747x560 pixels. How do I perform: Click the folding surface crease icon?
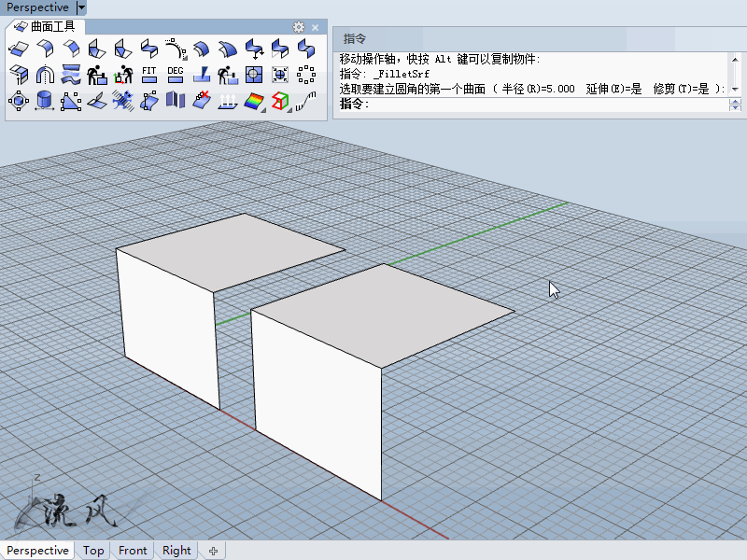97,101
